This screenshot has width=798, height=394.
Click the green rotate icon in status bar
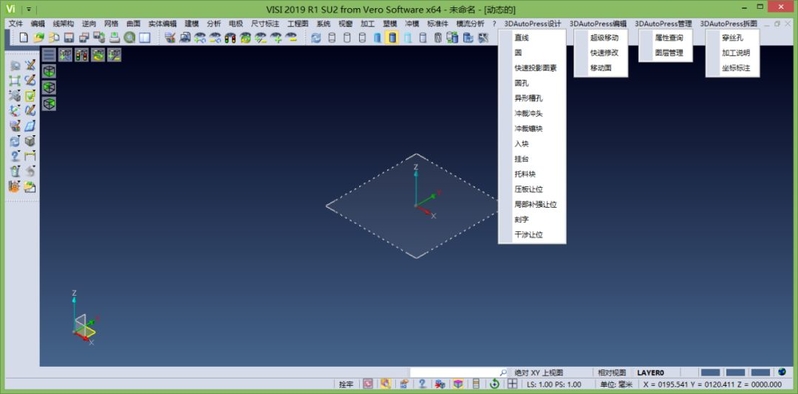[494, 384]
